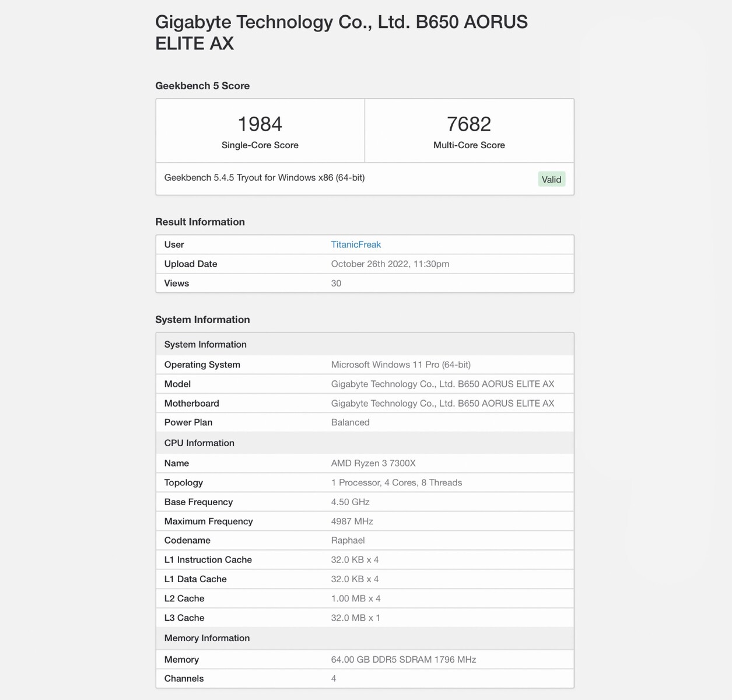Screen dimensions: 732x700
Task: Click the green Valid badge
Action: click(551, 179)
